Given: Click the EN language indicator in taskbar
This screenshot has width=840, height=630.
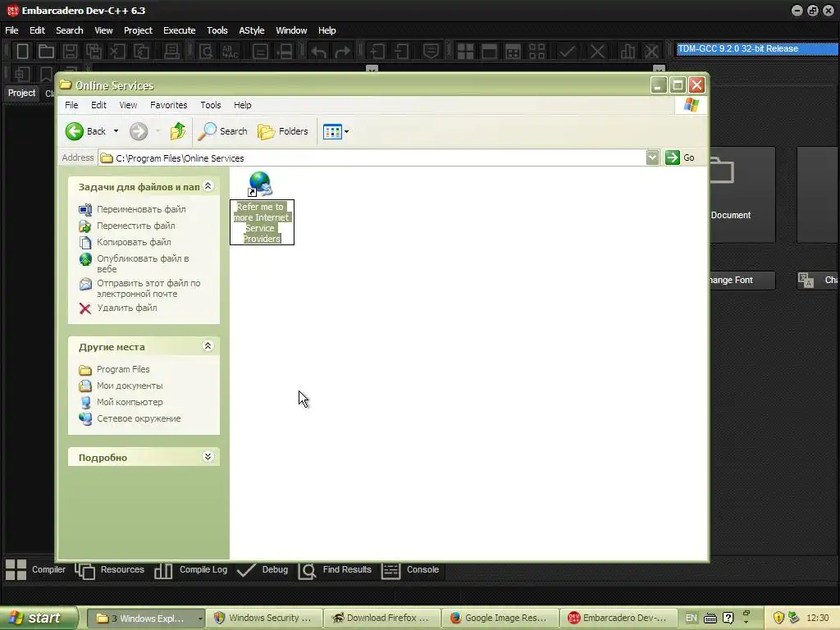Looking at the screenshot, I should (692, 618).
